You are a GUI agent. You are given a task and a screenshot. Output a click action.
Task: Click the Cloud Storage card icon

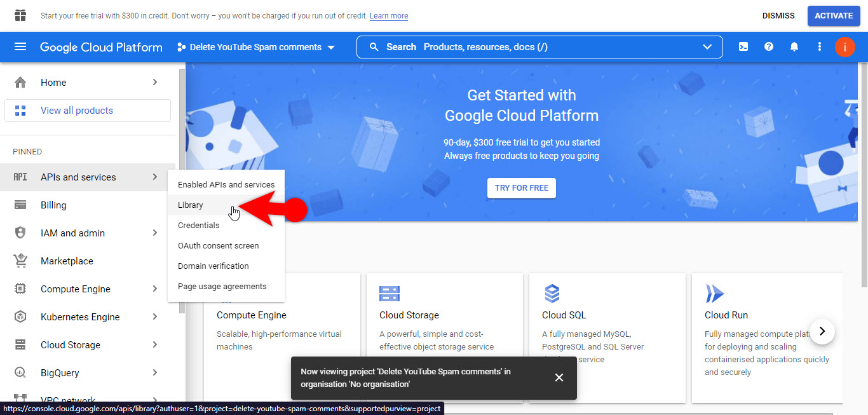coord(390,294)
